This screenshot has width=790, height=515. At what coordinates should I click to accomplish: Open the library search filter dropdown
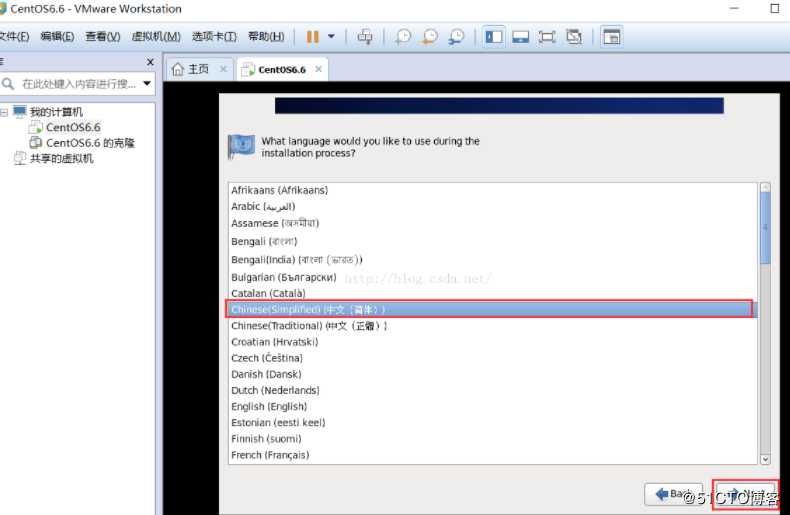pos(147,84)
